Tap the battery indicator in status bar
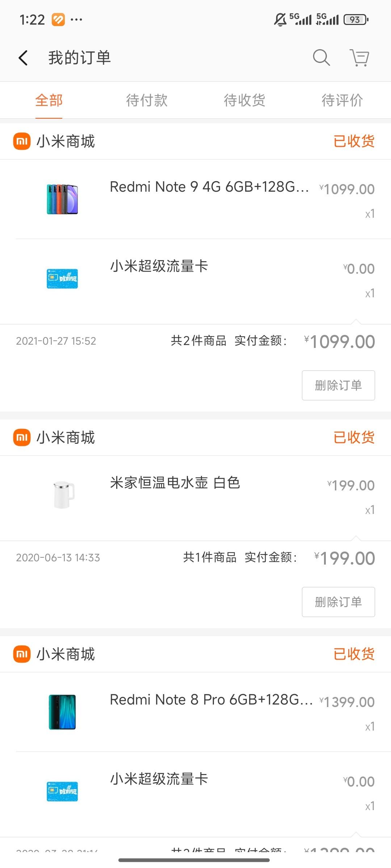Screen dimensions: 391x868 click(x=356, y=20)
